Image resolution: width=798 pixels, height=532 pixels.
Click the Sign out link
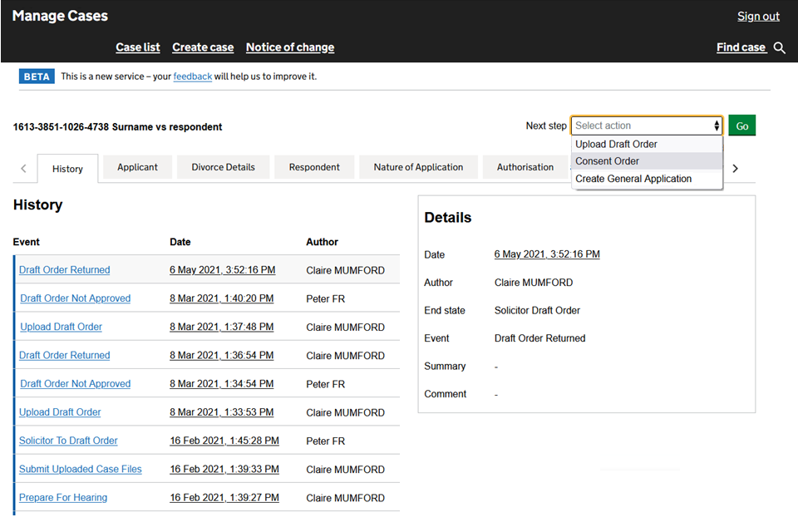coord(758,17)
